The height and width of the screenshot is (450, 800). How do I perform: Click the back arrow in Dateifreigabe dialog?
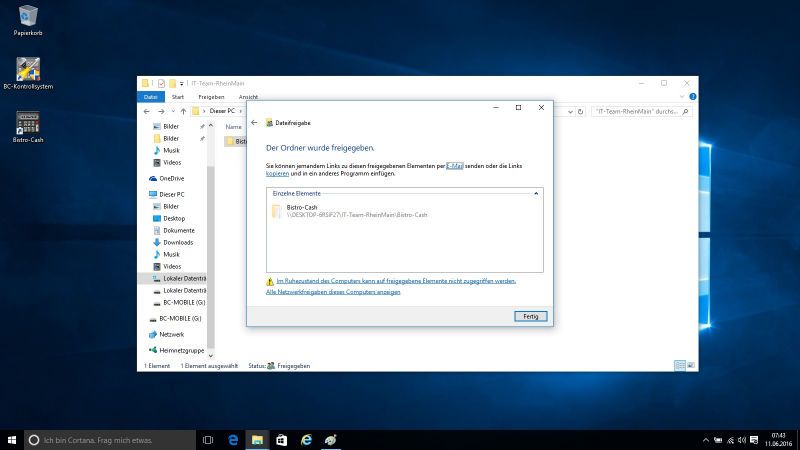pos(254,122)
